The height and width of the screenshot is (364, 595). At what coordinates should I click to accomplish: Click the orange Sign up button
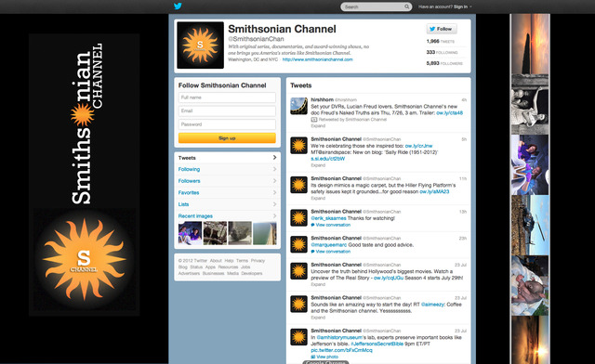click(x=227, y=138)
